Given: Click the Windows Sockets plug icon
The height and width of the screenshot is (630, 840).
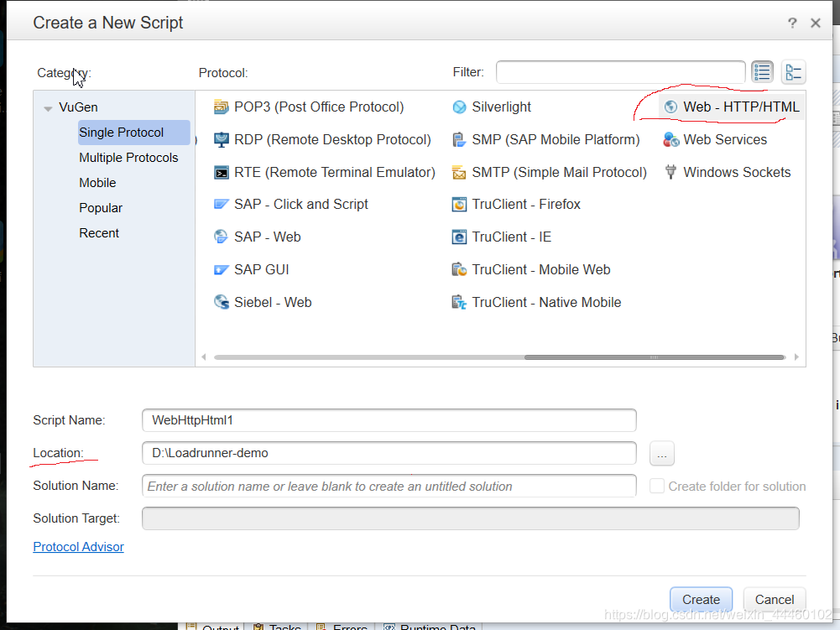Looking at the screenshot, I should [x=670, y=173].
